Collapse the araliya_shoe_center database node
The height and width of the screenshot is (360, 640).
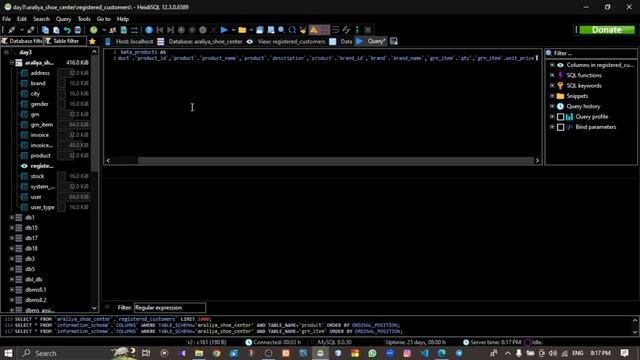(12, 63)
